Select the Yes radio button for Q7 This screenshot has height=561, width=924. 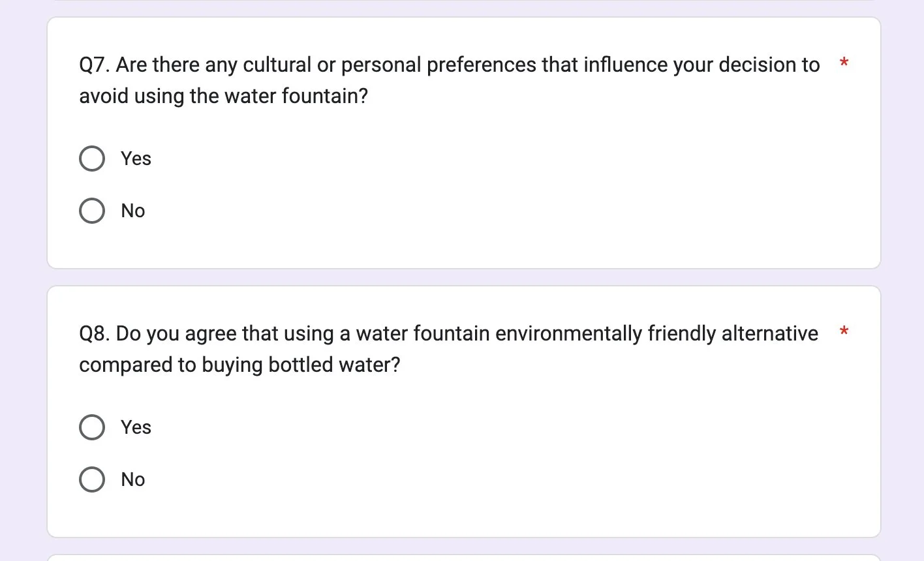point(92,159)
